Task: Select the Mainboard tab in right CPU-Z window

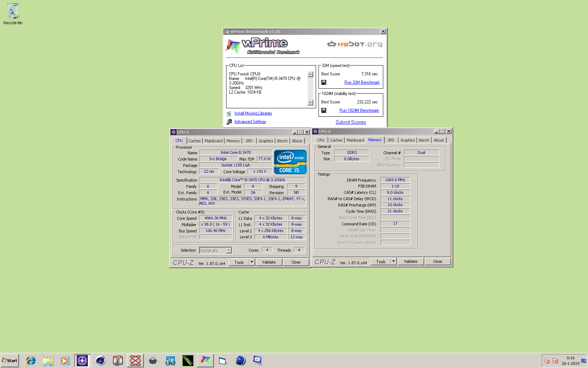Action: [355, 140]
